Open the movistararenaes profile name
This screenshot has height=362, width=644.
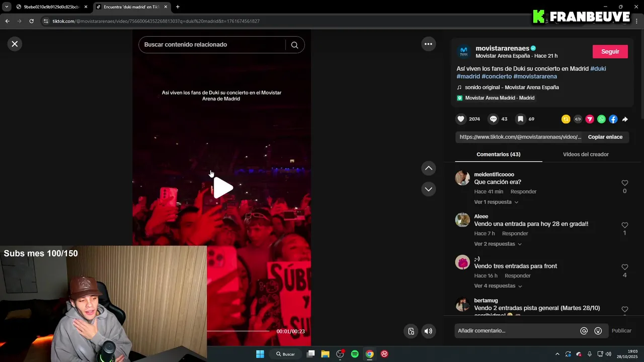[502, 48]
